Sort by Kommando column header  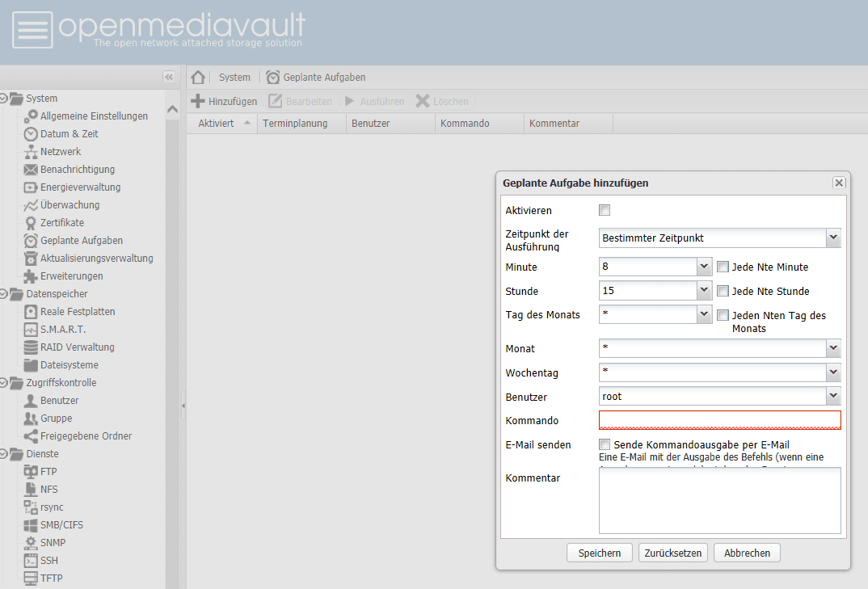(480, 124)
